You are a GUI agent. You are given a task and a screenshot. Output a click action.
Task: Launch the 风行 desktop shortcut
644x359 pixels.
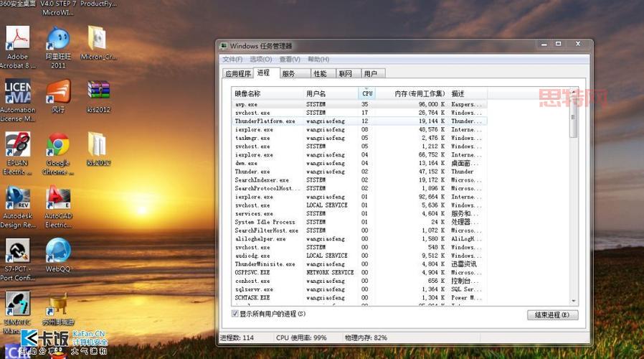click(x=58, y=92)
